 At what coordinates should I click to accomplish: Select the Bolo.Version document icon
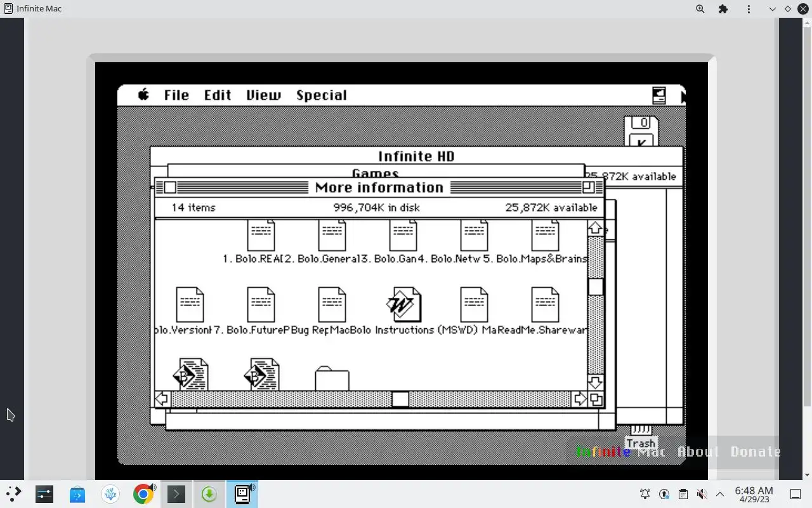[190, 304]
